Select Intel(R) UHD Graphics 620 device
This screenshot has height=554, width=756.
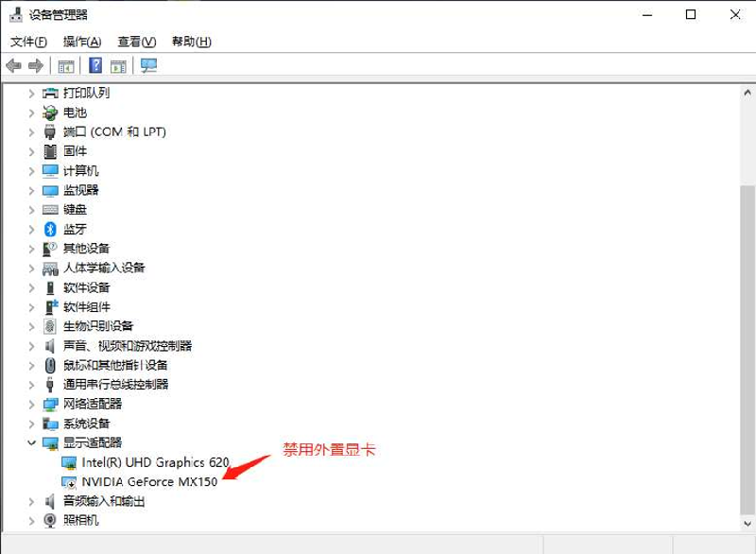point(155,462)
